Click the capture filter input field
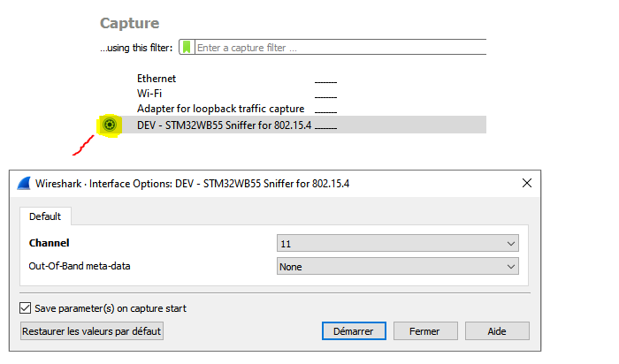The width and height of the screenshot is (619, 364). 341,48
